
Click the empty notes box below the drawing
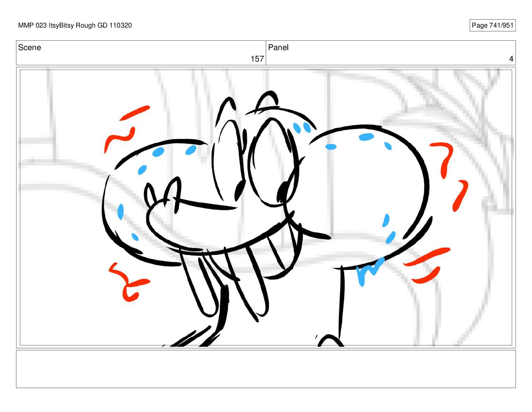pos(266,369)
